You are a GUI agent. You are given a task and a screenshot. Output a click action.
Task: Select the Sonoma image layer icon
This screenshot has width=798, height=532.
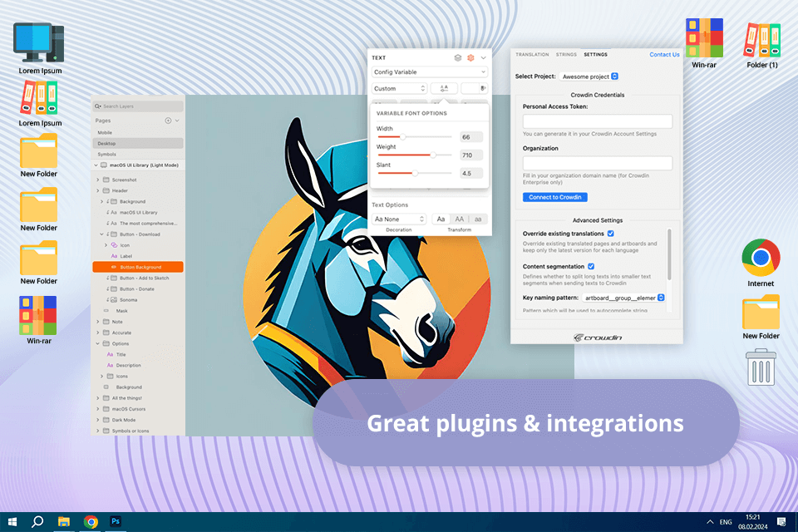[x=114, y=300]
